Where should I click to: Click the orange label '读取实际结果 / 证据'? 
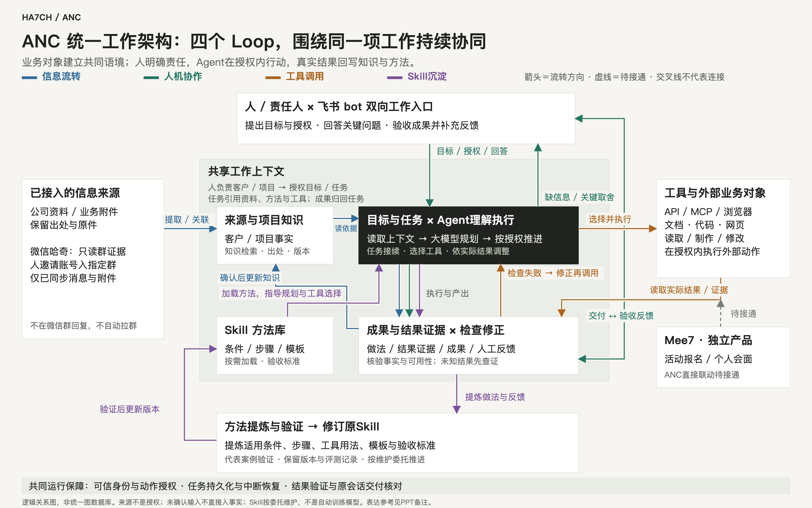(689, 290)
